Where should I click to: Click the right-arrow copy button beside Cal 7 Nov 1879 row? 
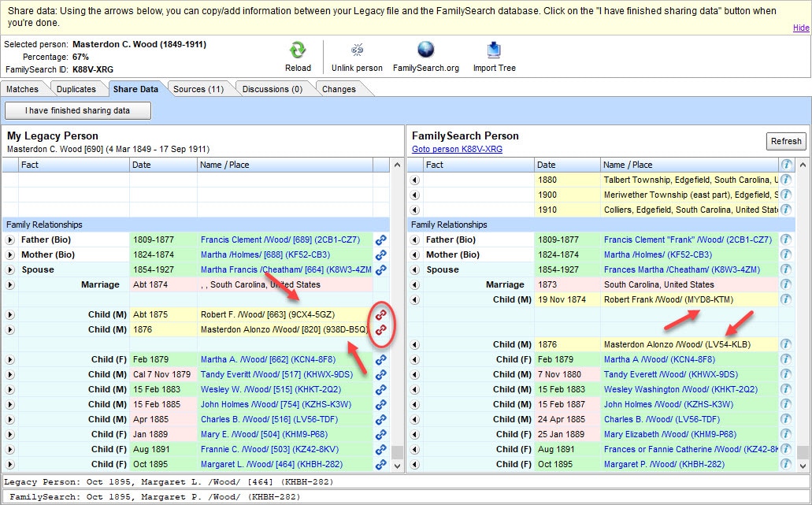click(x=9, y=374)
